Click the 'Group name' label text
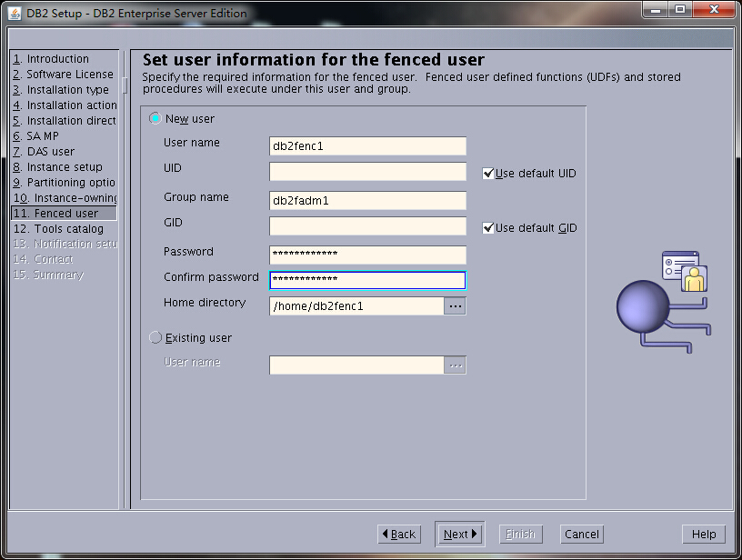 (196, 197)
